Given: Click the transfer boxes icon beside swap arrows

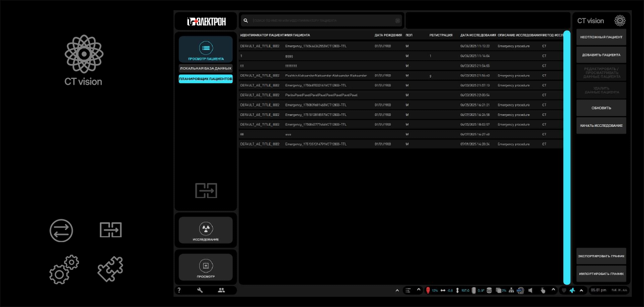Looking at the screenshot, I should coord(110,230).
